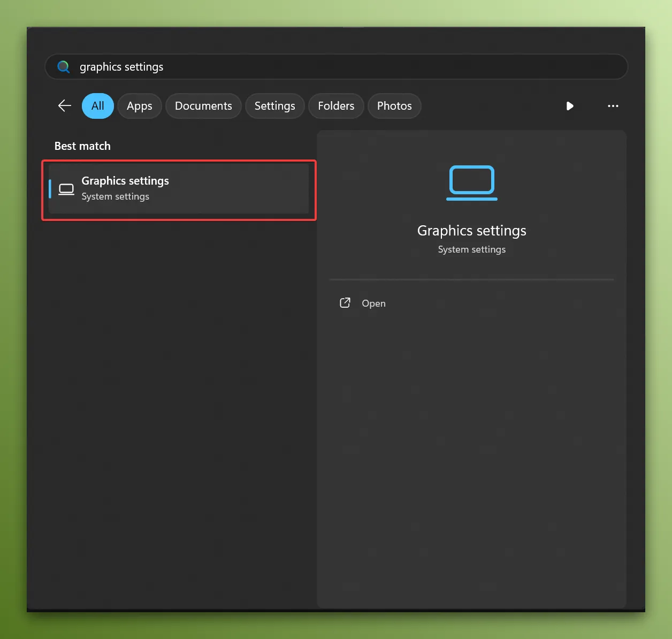Select the Folders filter

tap(336, 106)
